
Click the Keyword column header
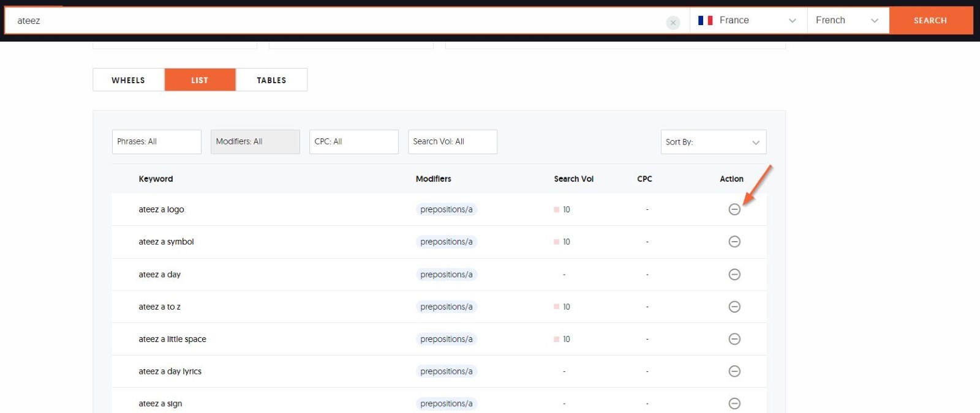click(x=156, y=179)
